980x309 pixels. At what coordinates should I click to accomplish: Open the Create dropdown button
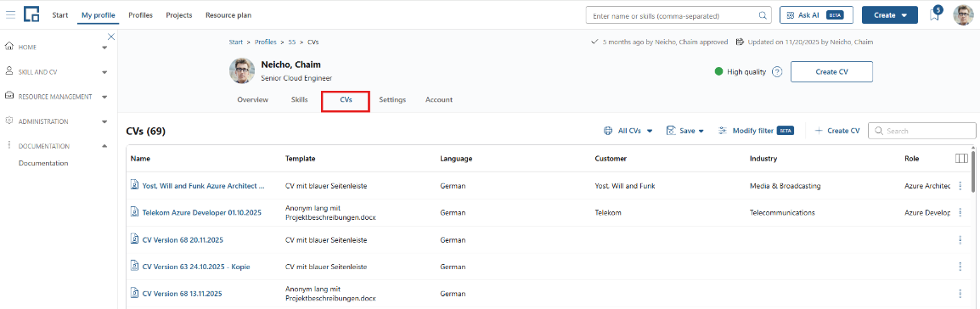point(889,15)
